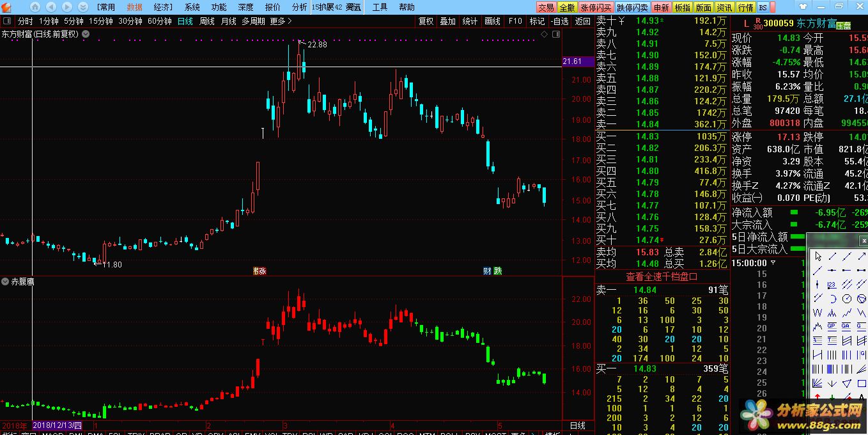The image size is (868, 435).
Task: Expand the 东方财富 chart title dropdown
Action: pos(84,34)
